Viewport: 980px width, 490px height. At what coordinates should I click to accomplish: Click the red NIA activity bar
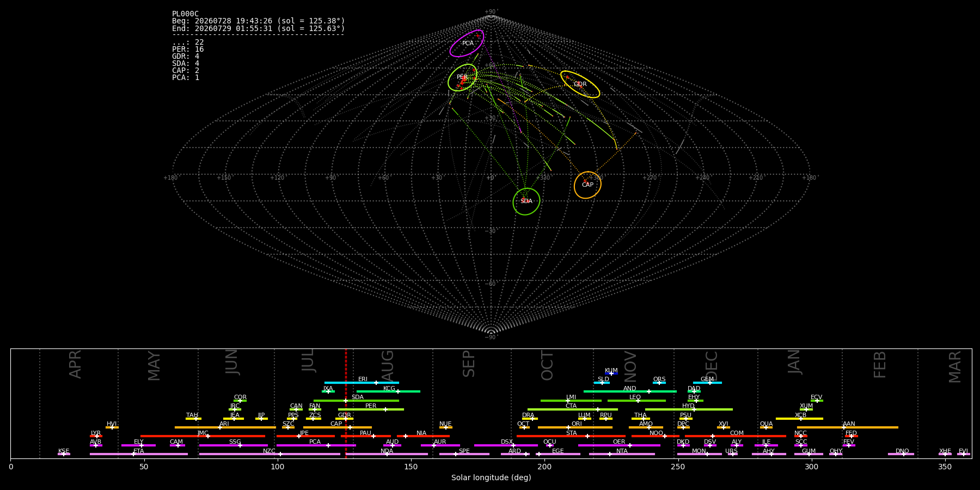423,436
